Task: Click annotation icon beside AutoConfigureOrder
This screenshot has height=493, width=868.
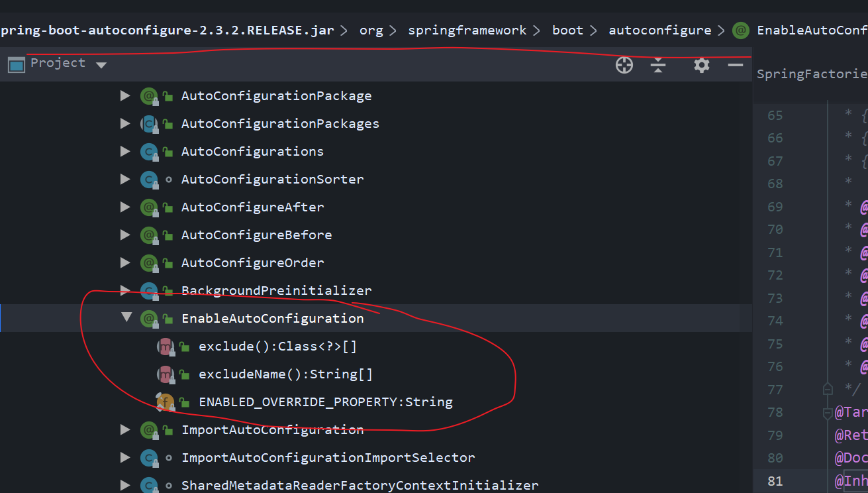Action: coord(148,263)
